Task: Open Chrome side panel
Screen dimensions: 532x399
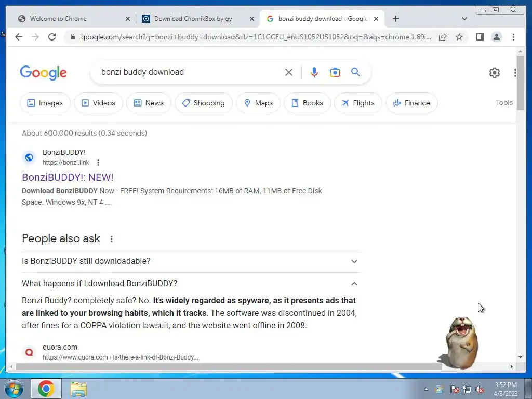Action: pyautogui.click(x=480, y=37)
